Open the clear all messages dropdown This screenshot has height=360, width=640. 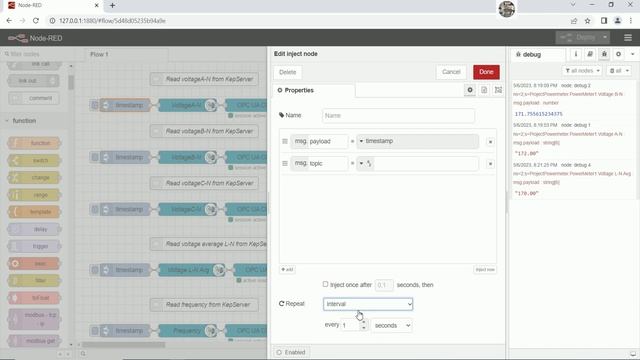[619, 71]
